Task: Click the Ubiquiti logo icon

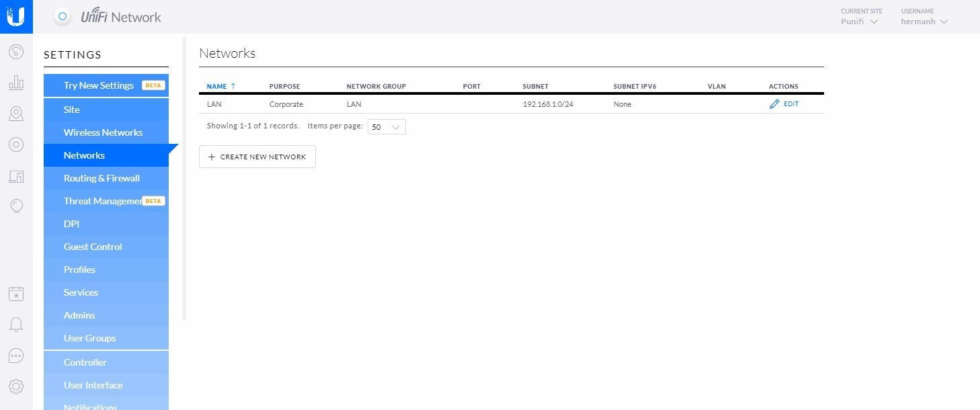Action: point(16,16)
